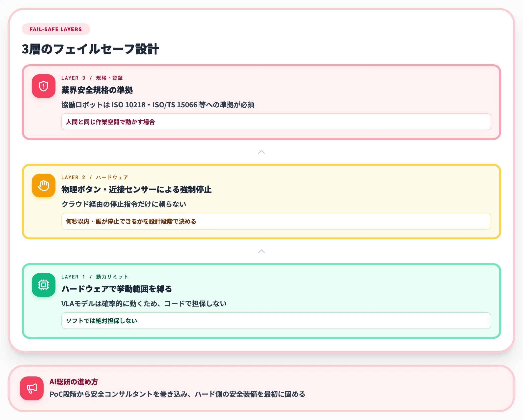Click the note box ソフトでは絶対担保しない
The image size is (523, 420).
(276, 321)
